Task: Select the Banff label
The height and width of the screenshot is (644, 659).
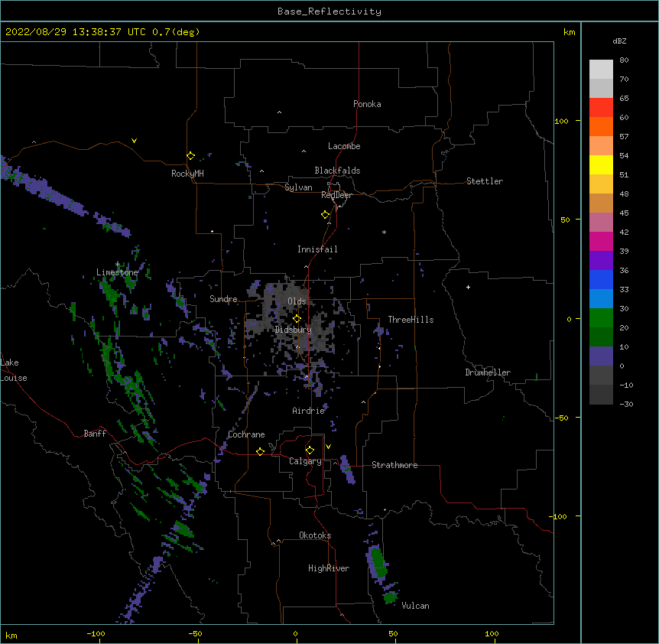Action: click(x=95, y=434)
